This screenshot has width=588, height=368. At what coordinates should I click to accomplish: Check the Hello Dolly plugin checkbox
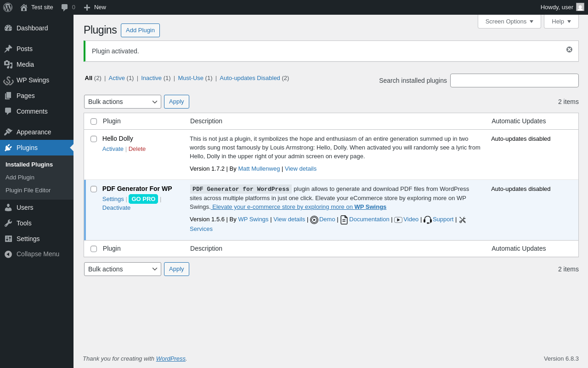pyautogui.click(x=94, y=139)
